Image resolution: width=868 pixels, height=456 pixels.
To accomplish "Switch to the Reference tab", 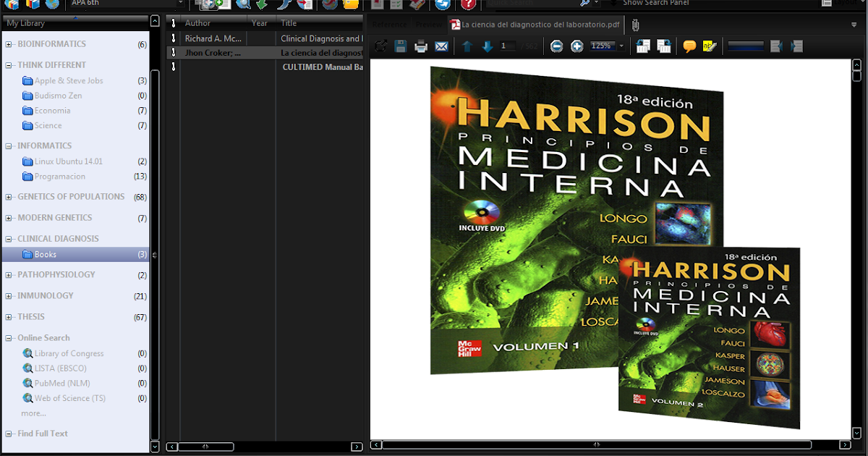I will tap(389, 25).
